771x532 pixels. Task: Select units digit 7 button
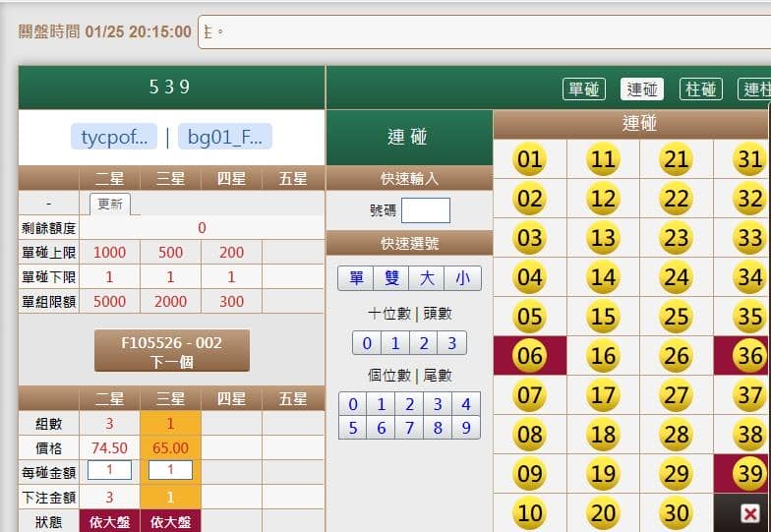(409, 428)
